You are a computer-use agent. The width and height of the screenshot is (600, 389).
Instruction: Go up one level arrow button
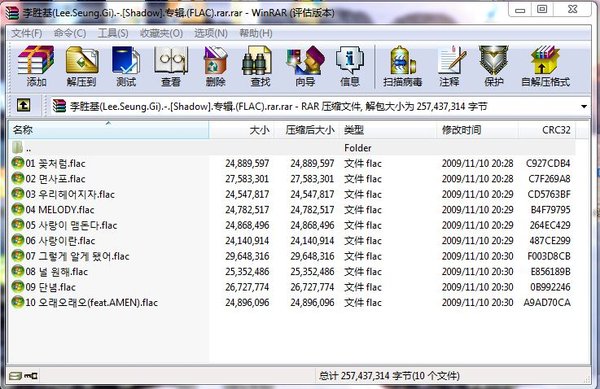tap(23, 105)
